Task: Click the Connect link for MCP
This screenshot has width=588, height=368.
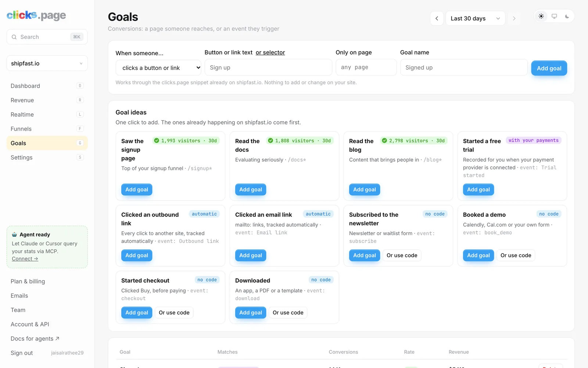Action: point(25,259)
